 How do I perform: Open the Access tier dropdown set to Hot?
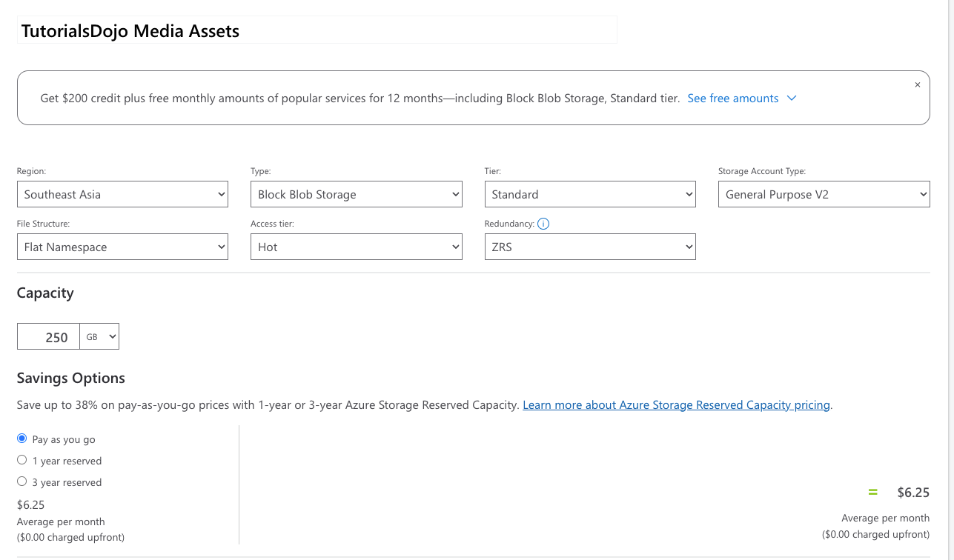tap(357, 247)
